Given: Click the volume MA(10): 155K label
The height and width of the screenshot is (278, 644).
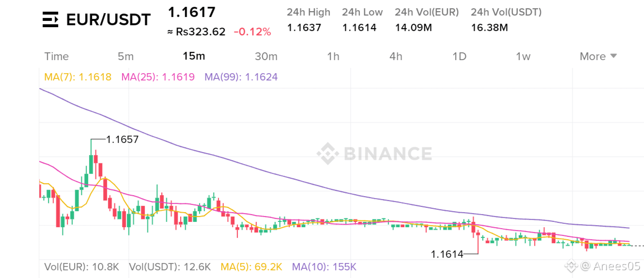Looking at the screenshot, I should point(324,266).
